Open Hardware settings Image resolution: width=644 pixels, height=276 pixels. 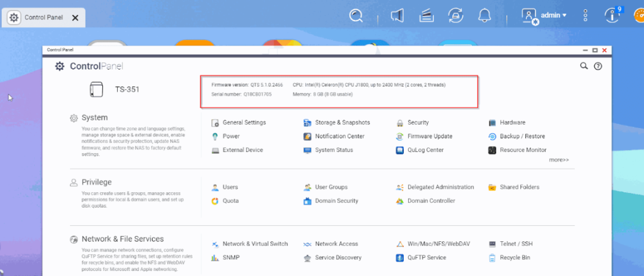507,123
